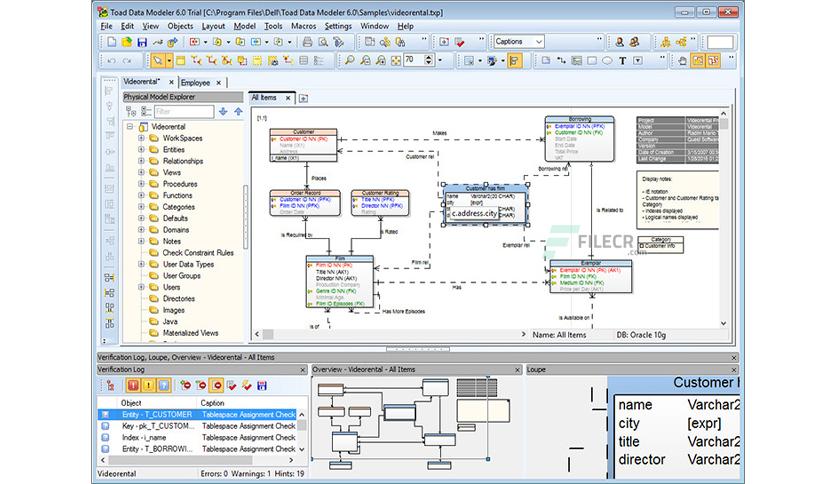
Task: Click the Redo arrow icon
Action: pyautogui.click(x=127, y=61)
